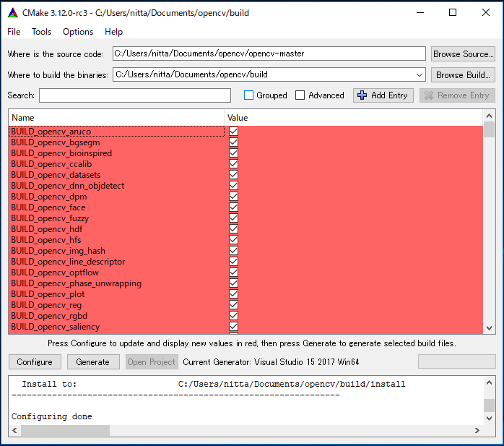Enable the Grouped checkbox
This screenshot has width=504, height=446.
(249, 95)
